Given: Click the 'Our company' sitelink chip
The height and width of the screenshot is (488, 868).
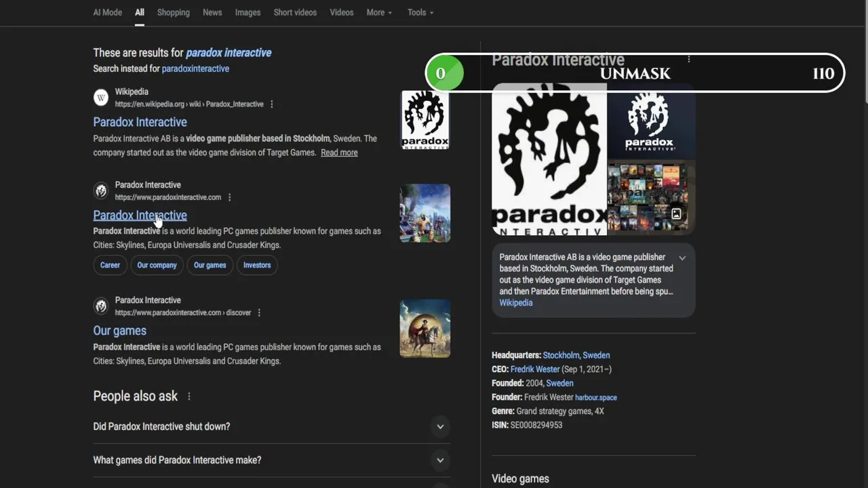Looking at the screenshot, I should pyautogui.click(x=157, y=265).
